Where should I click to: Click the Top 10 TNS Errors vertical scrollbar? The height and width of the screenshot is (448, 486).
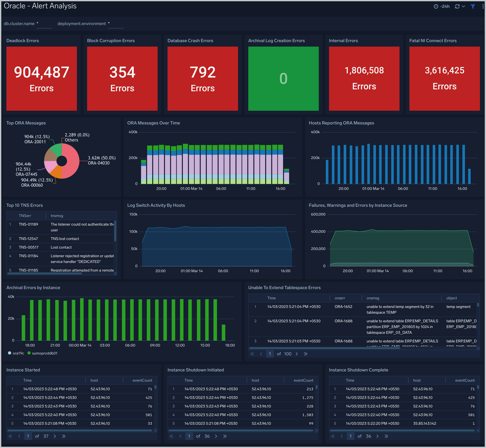[x=115, y=231]
